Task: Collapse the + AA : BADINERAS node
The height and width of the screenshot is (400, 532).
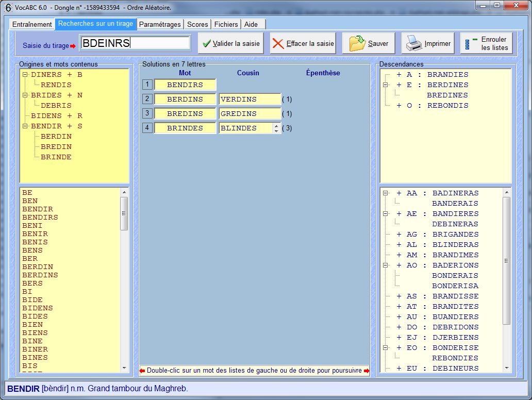Action: pyautogui.click(x=386, y=193)
